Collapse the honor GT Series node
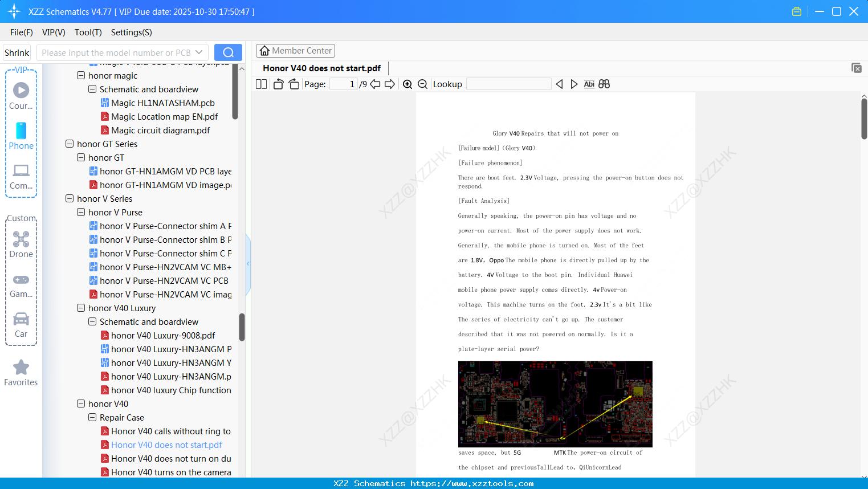This screenshot has height=489, width=868. [70, 144]
